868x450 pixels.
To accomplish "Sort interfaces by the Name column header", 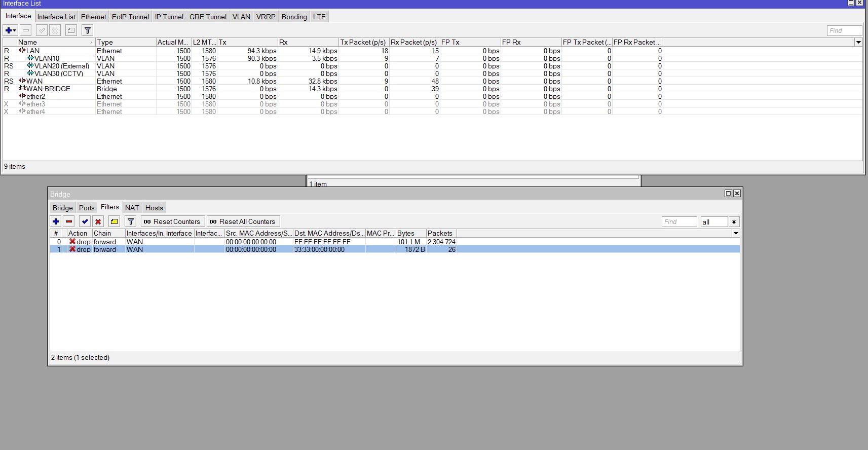I will 56,42.
